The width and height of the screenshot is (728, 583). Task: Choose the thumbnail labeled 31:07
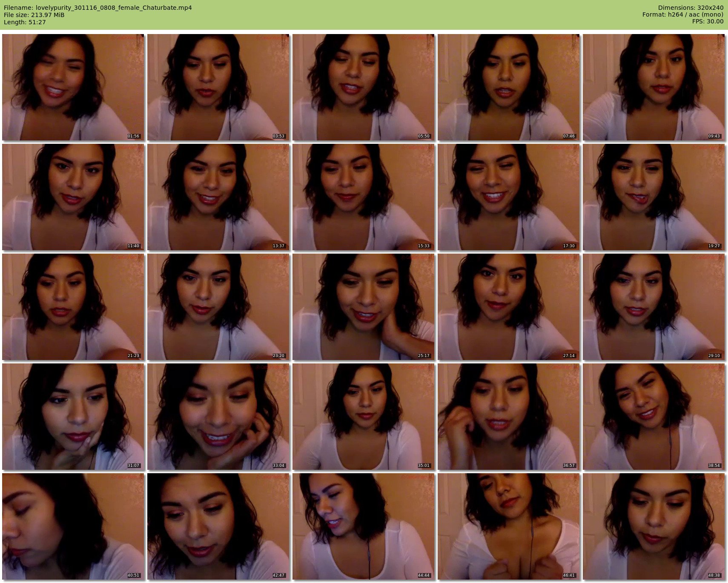[73, 417]
